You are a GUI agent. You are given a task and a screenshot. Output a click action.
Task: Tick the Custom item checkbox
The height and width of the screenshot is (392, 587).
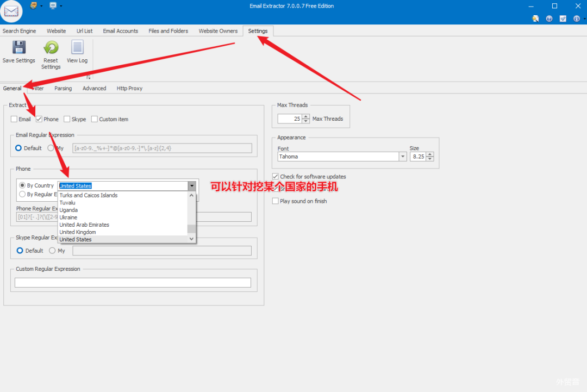(95, 119)
